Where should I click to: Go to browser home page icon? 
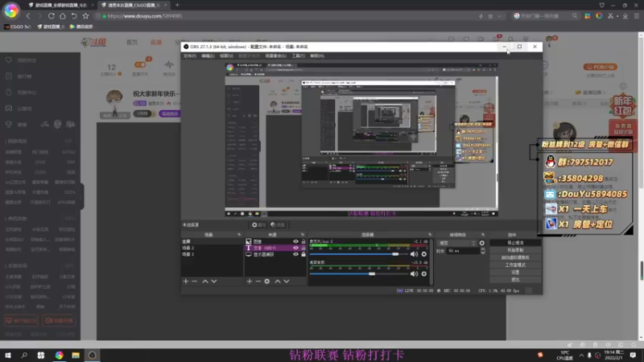[x=63, y=16]
